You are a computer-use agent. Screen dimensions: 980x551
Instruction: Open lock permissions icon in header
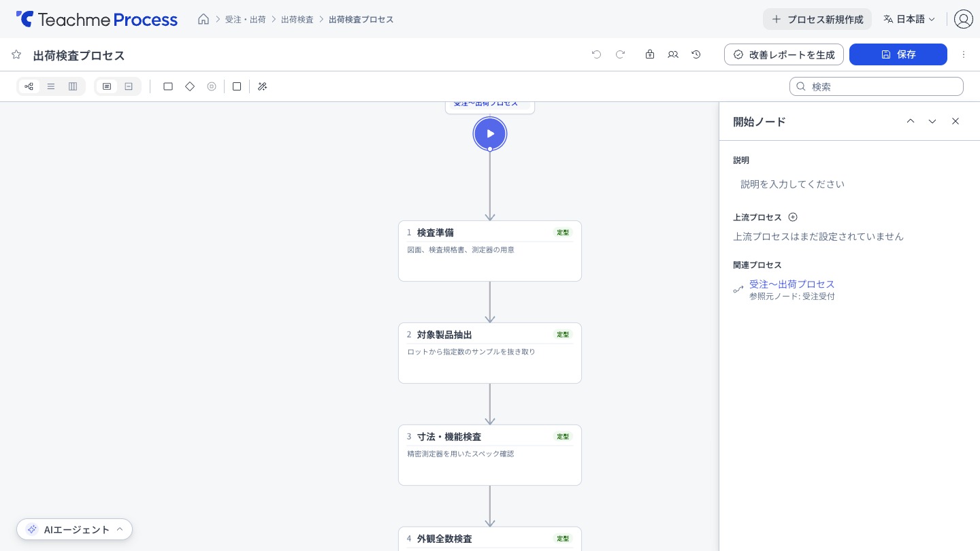(650, 54)
